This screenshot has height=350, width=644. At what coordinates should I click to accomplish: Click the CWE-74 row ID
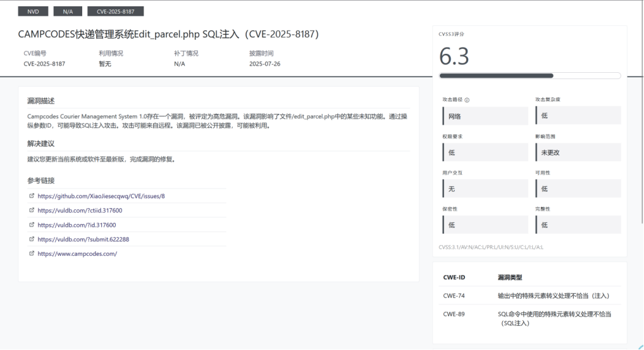454,296
